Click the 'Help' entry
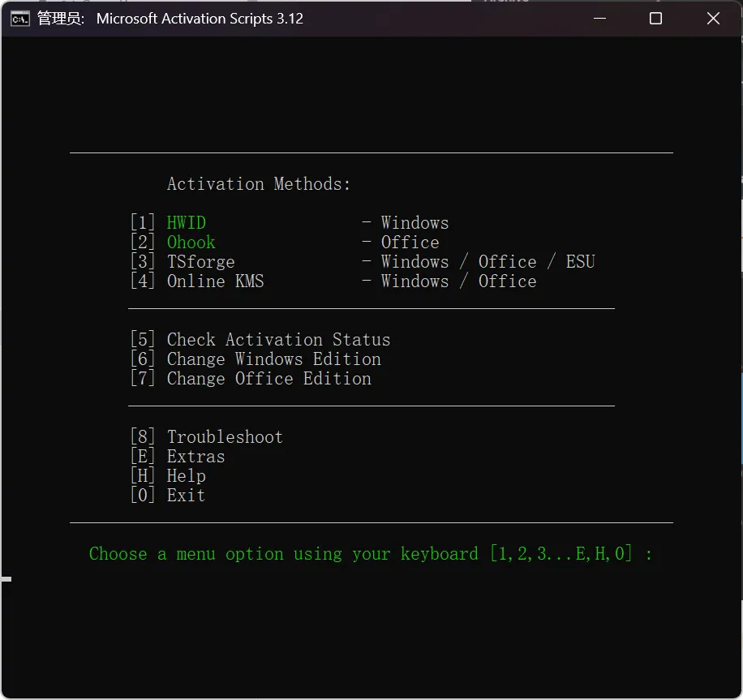The height and width of the screenshot is (700, 743). [187, 475]
